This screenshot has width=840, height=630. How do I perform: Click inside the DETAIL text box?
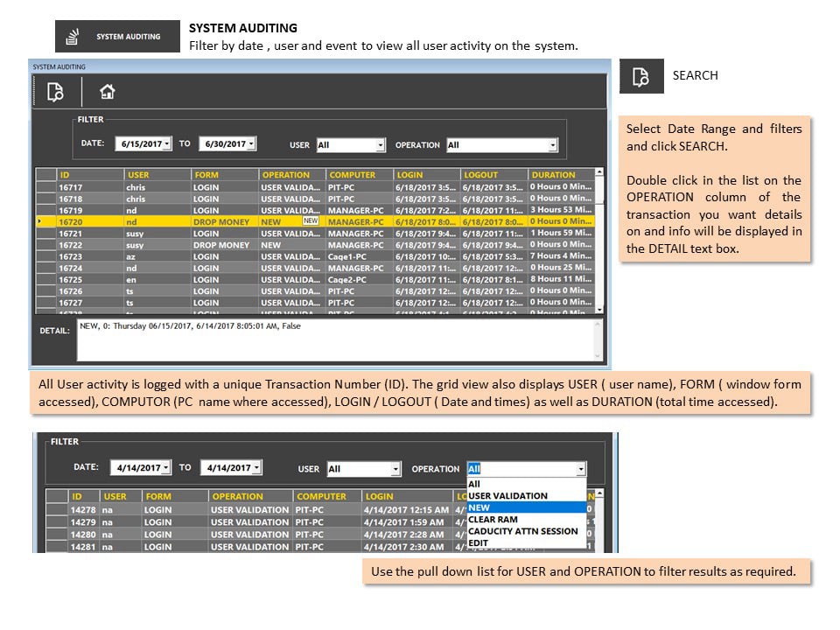tap(339, 339)
